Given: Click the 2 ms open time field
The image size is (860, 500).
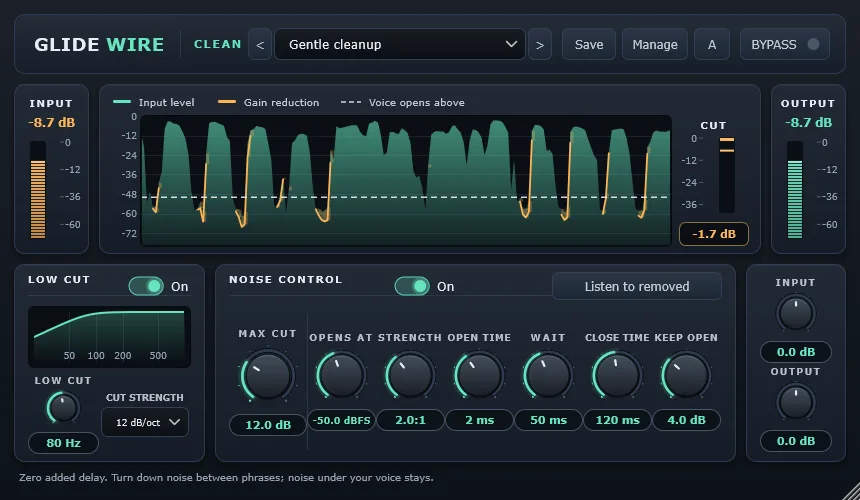Looking at the screenshot, I should [479, 420].
